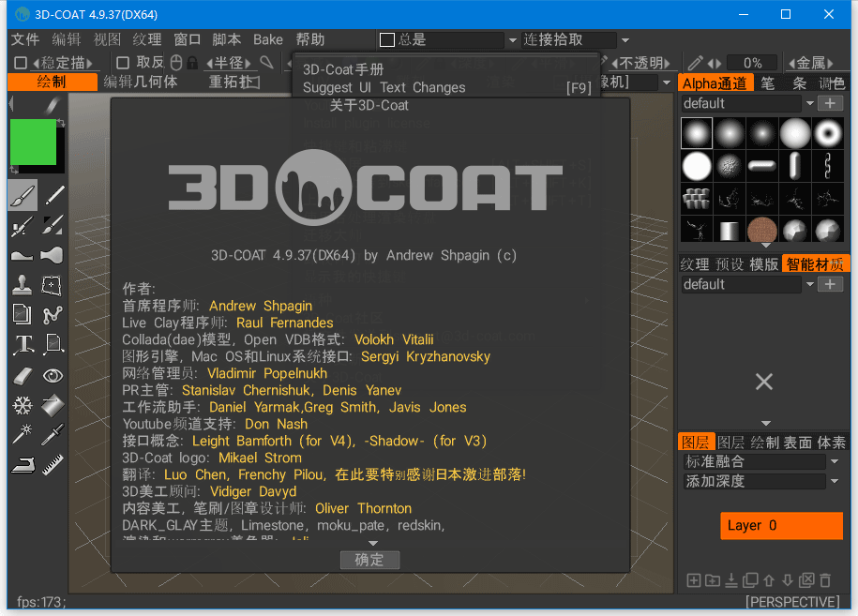Expand the smart materials default dropdown

coord(810,284)
